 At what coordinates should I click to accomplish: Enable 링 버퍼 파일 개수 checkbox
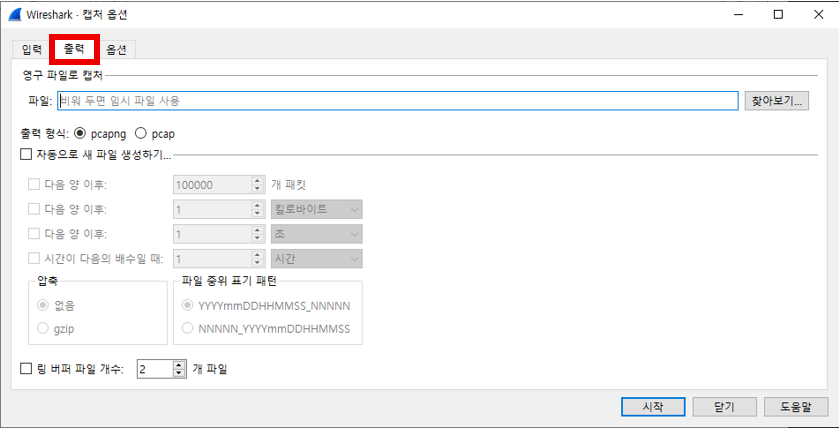tap(26, 369)
